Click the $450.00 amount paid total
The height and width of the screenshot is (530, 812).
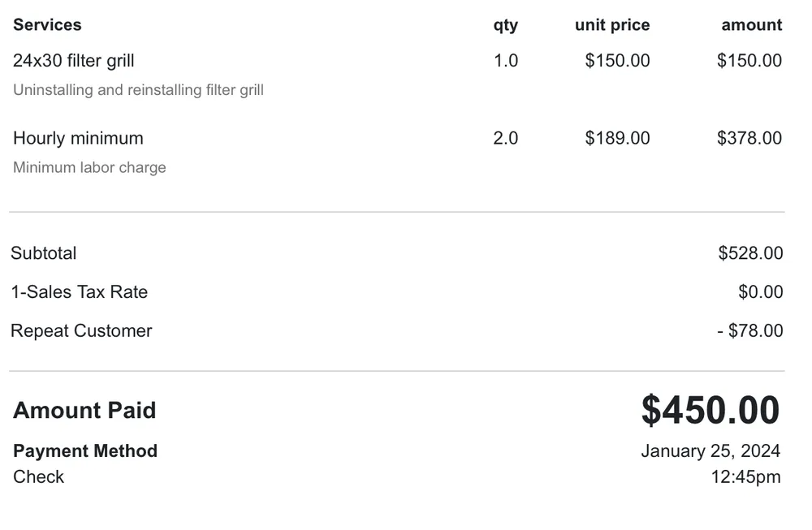pos(710,410)
